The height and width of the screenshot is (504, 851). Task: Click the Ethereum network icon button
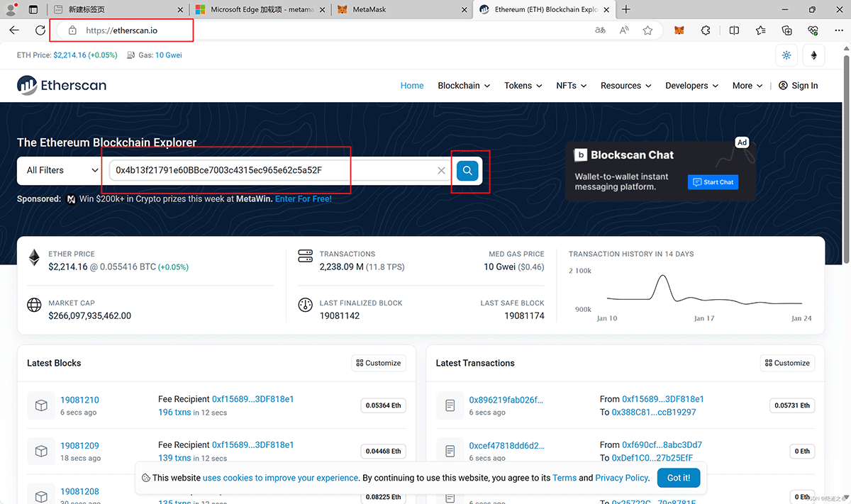click(x=813, y=55)
